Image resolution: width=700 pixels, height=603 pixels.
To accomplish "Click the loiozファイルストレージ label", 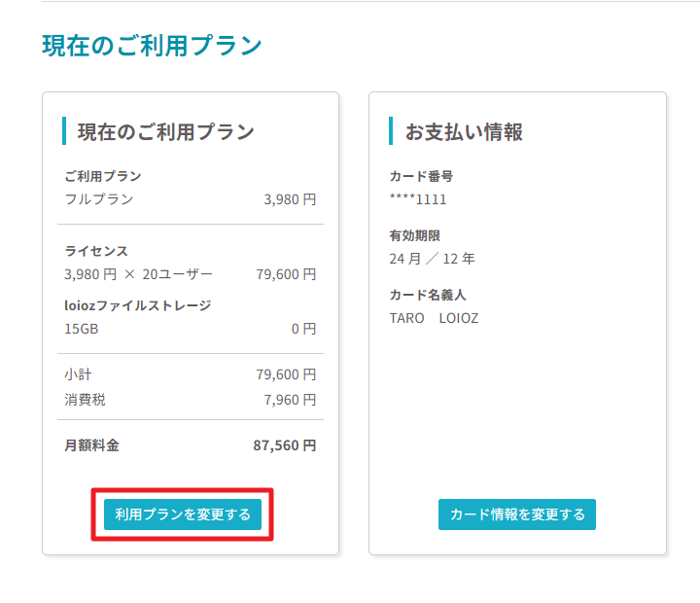I will click(138, 305).
